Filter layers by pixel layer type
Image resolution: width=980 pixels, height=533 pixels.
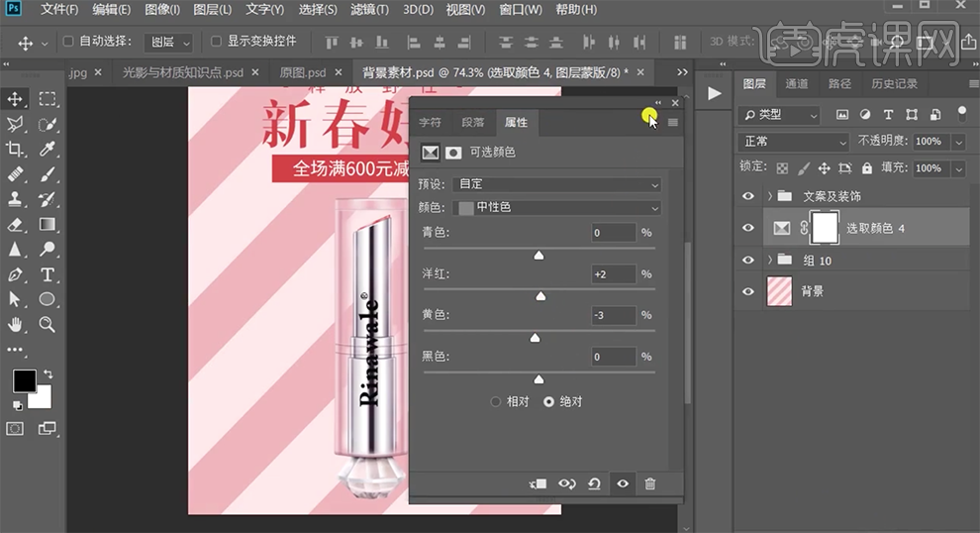coord(842,115)
